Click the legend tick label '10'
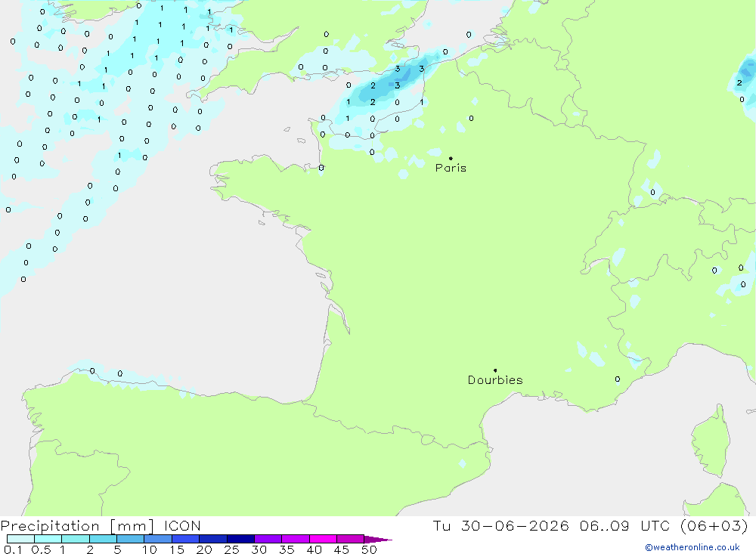The width and height of the screenshot is (756, 554). point(150,549)
